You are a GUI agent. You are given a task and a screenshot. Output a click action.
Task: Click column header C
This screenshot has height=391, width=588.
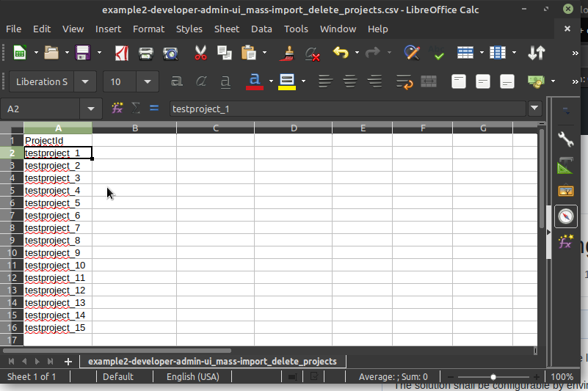pyautogui.click(x=216, y=128)
